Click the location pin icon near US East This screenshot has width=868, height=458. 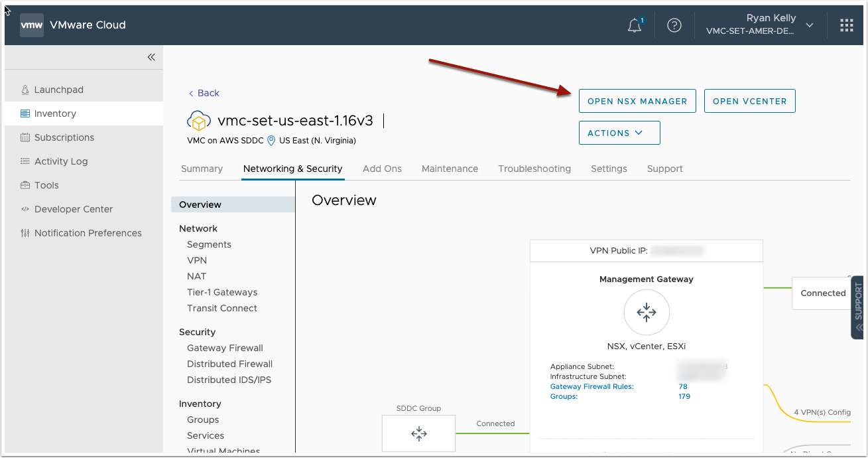pyautogui.click(x=271, y=141)
